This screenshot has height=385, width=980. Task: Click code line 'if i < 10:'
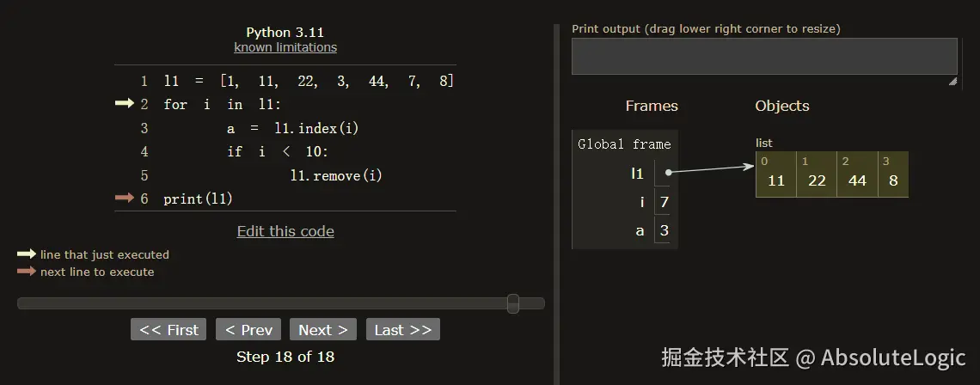[278, 152]
